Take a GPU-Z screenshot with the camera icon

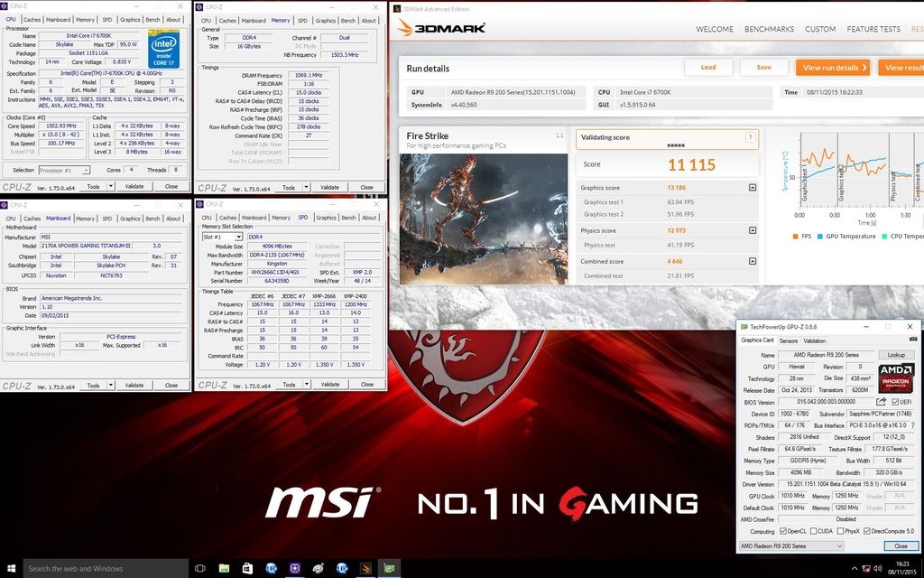tap(913, 340)
